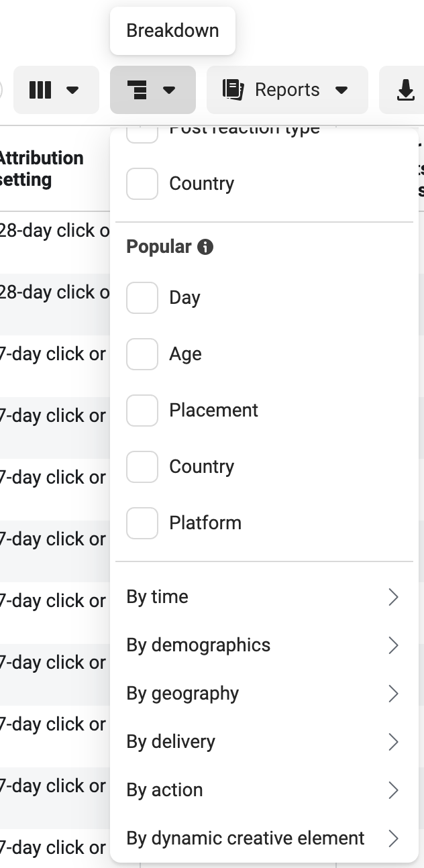The height and width of the screenshot is (868, 424).
Task: Expand By dynamic creative element option
Action: (x=264, y=838)
